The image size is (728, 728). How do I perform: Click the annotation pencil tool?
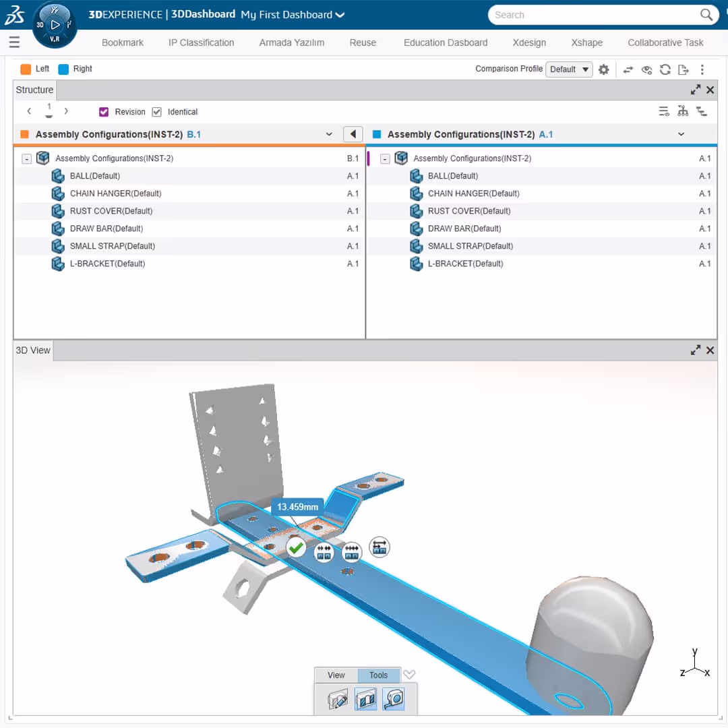[338, 699]
